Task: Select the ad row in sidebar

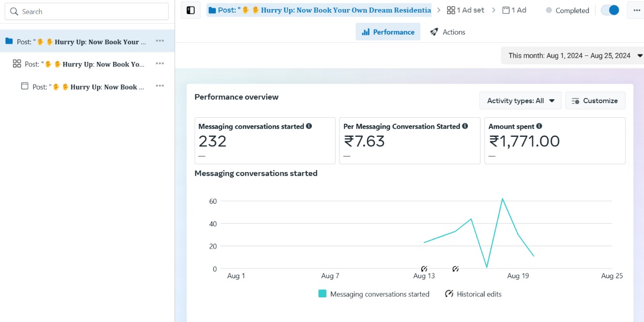Action: point(87,87)
